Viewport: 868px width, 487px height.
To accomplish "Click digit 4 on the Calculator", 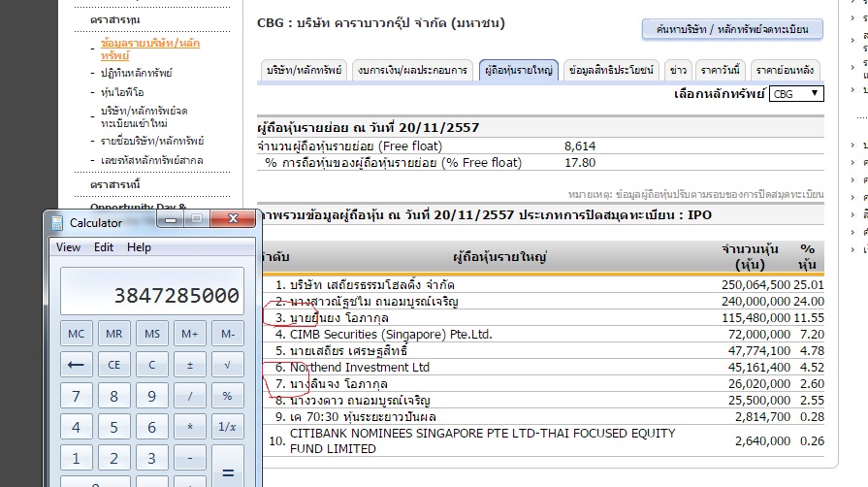I will tap(77, 427).
